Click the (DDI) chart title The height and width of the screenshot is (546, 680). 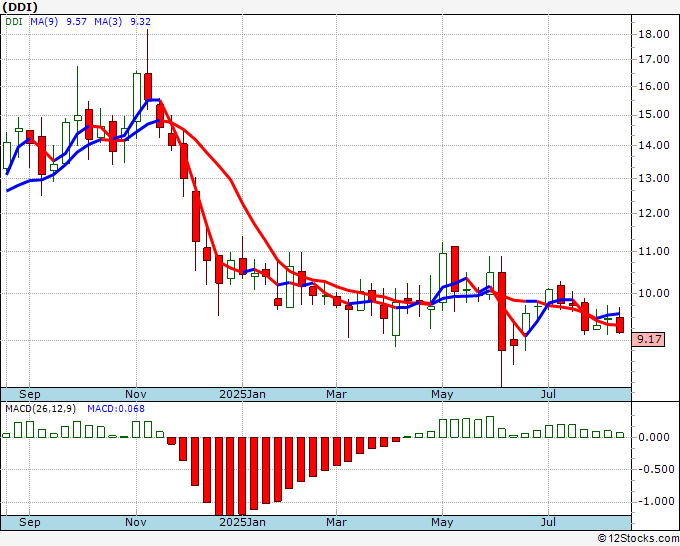(x=20, y=7)
